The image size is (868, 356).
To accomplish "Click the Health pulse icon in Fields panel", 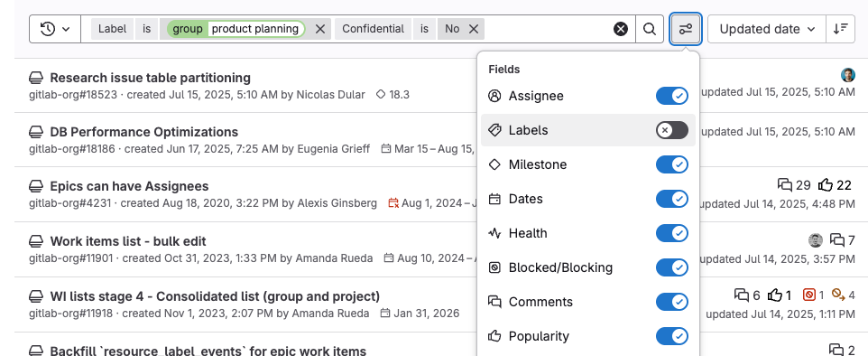I will pyautogui.click(x=494, y=233).
